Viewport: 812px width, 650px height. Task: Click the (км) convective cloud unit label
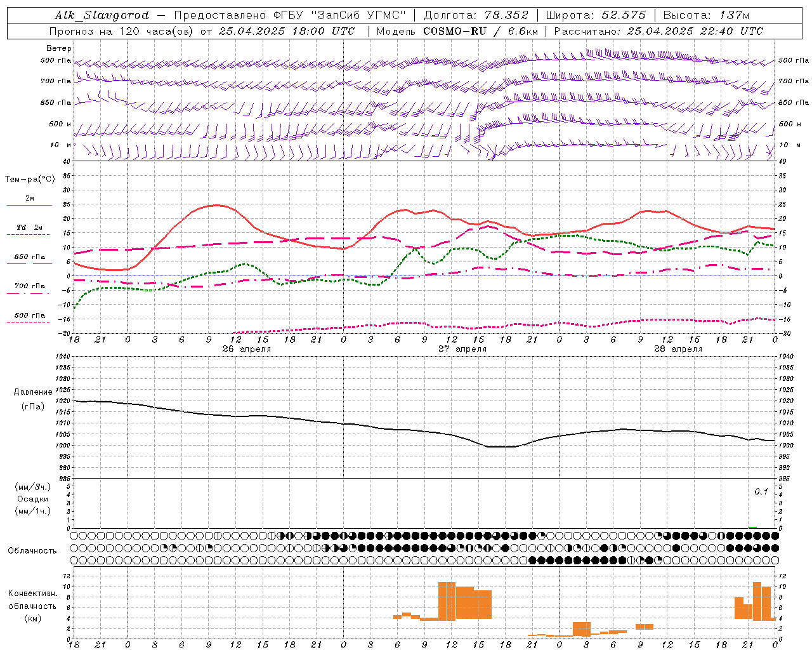(x=33, y=618)
